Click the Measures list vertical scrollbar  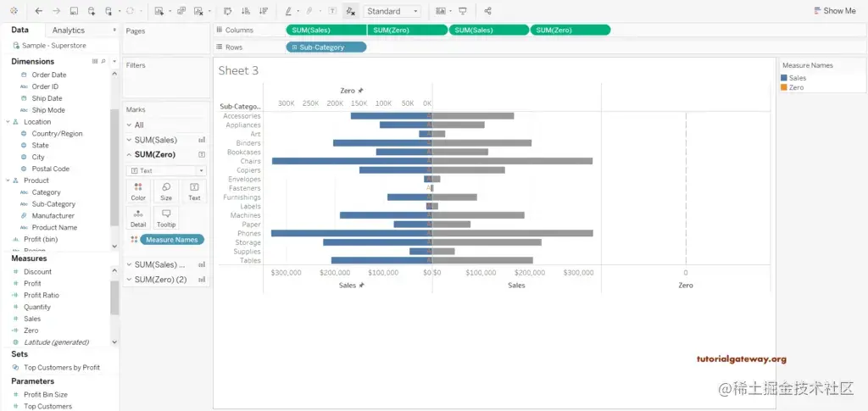[114, 297]
